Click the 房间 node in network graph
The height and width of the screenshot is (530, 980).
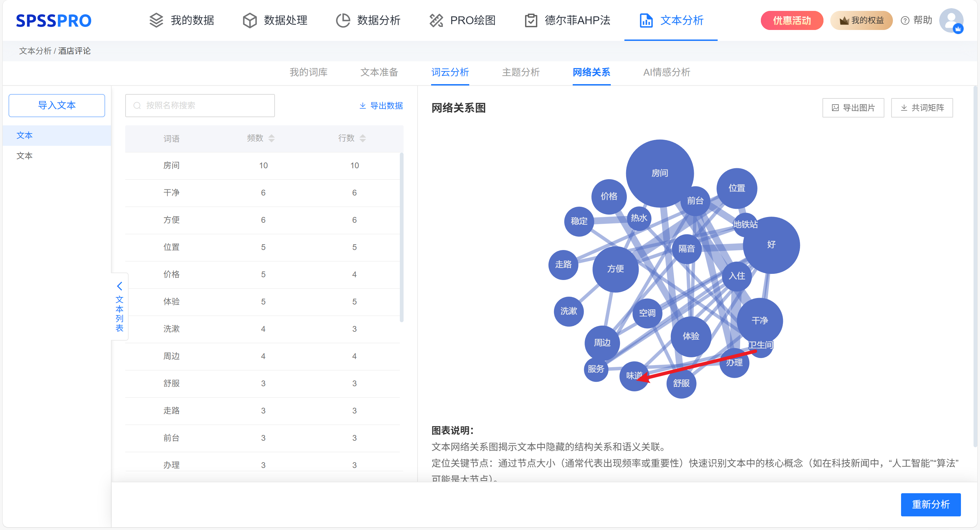[x=659, y=173]
